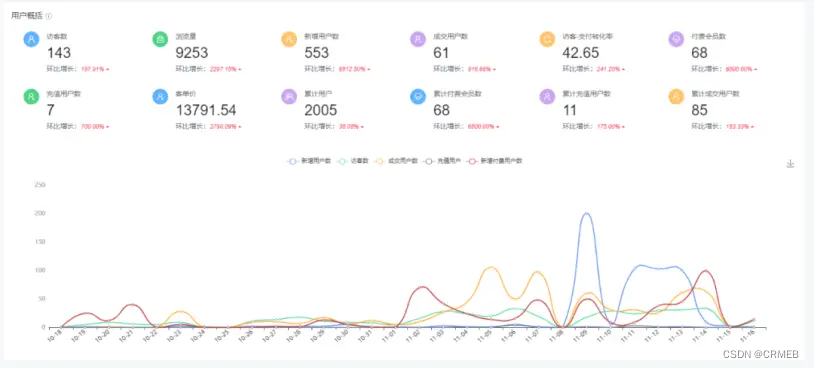This screenshot has height=368, width=814.
Task: Click the 累计充值用户数 value 11
Action: pyautogui.click(x=569, y=111)
